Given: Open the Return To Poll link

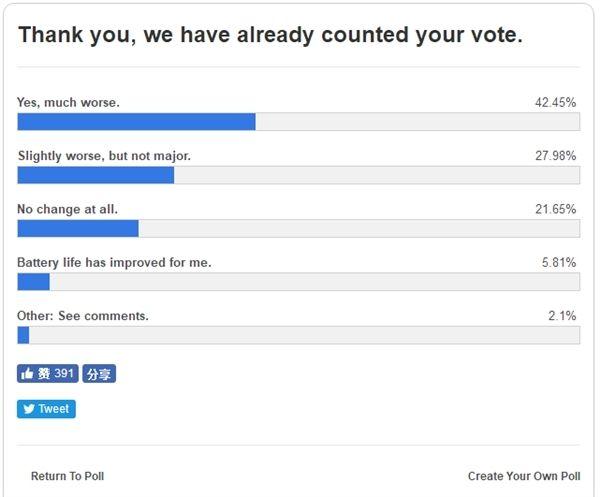Looking at the screenshot, I should 67,476.
